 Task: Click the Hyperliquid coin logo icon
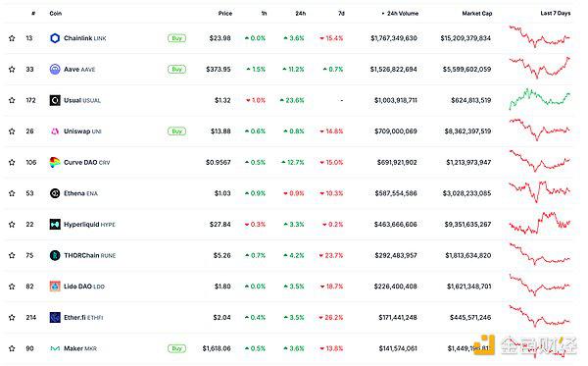click(x=55, y=225)
